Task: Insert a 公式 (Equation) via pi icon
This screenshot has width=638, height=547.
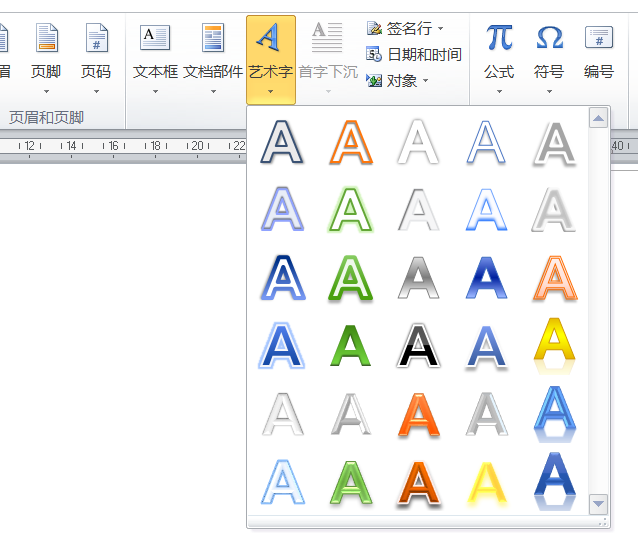Action: 499,39
